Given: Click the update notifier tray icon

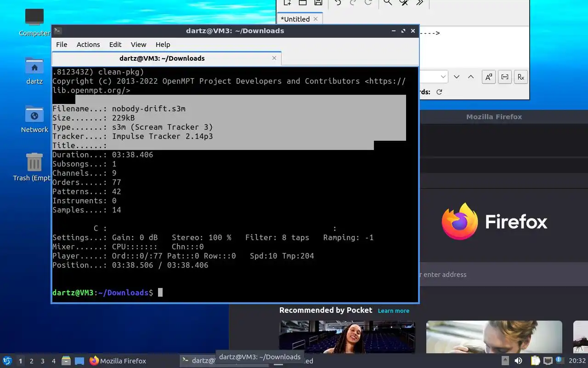Looking at the screenshot, I should [560, 360].
